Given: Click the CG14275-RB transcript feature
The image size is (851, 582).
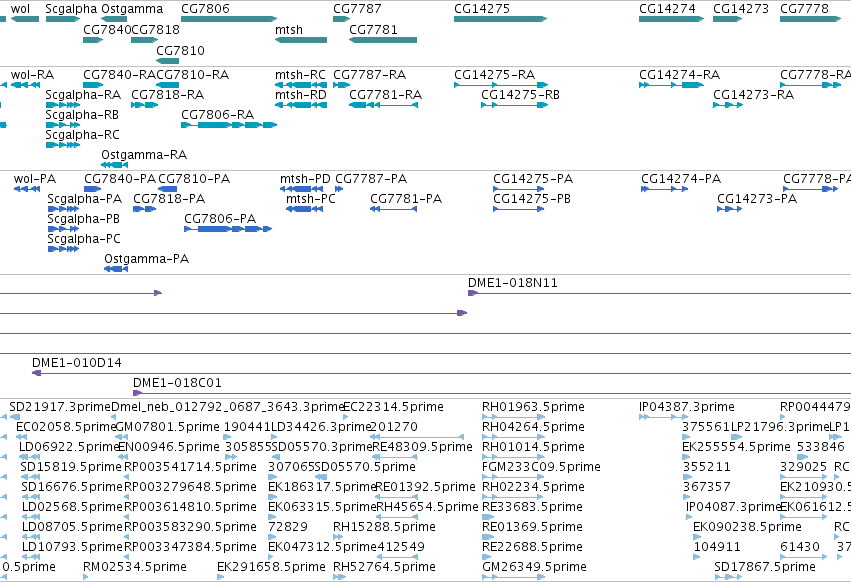Looking at the screenshot, I should click(x=515, y=105).
